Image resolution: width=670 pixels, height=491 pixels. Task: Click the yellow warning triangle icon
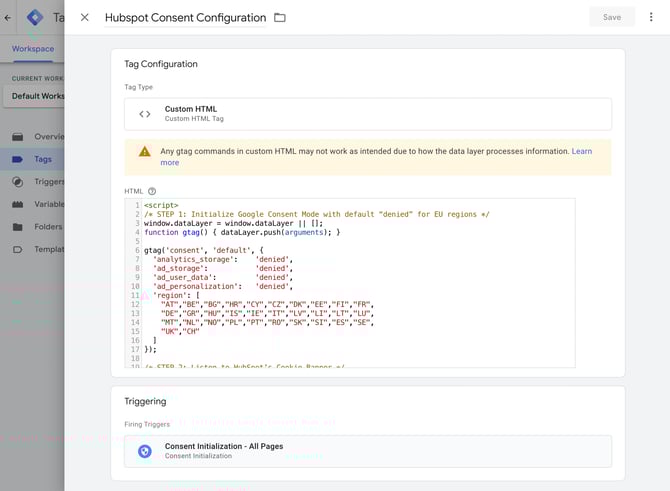(145, 152)
